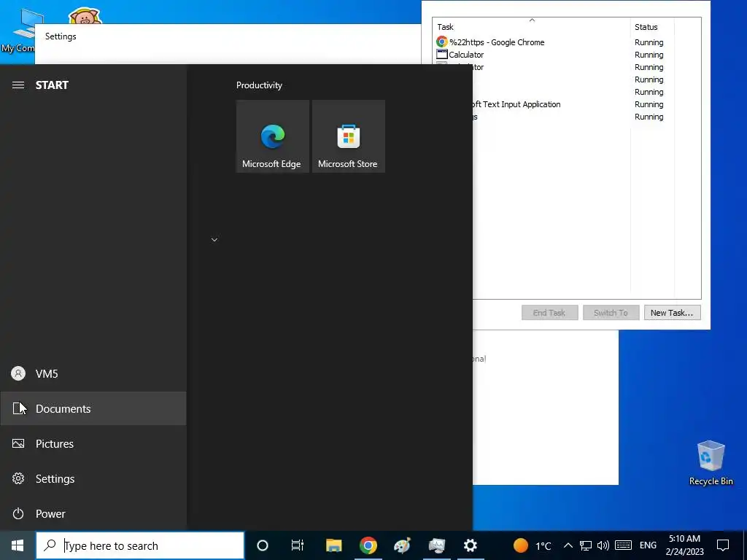Click the Calculator icon in task list

[x=441, y=54]
